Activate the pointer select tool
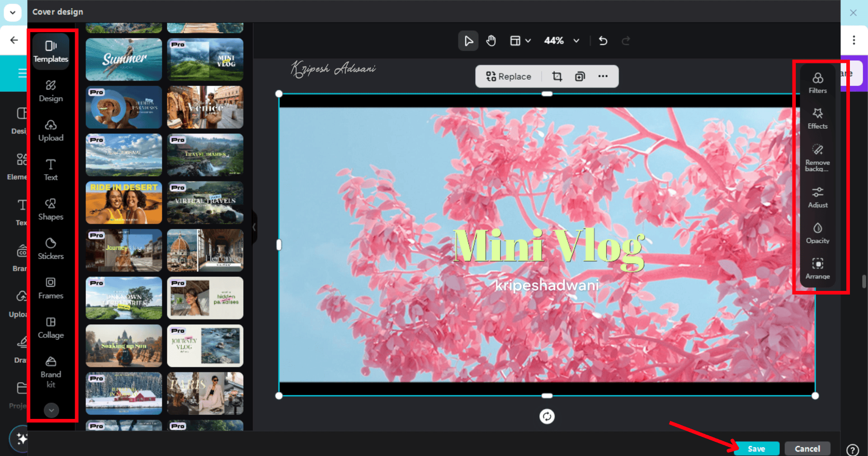868x456 pixels. (x=468, y=41)
